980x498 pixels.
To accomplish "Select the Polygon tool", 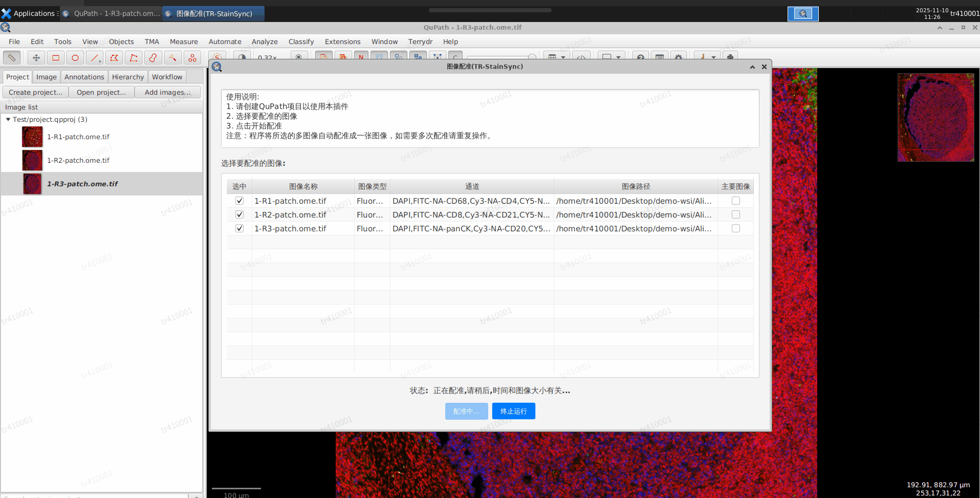I will pyautogui.click(x=114, y=58).
